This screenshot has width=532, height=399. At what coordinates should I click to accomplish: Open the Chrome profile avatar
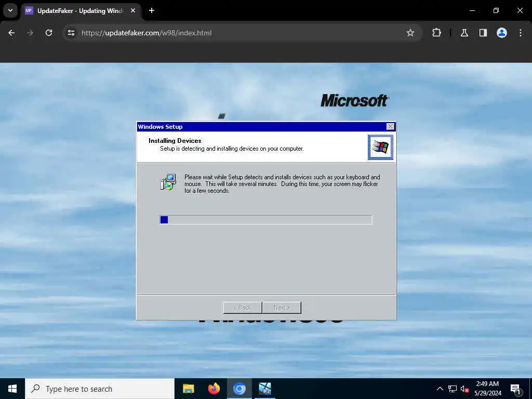click(502, 33)
